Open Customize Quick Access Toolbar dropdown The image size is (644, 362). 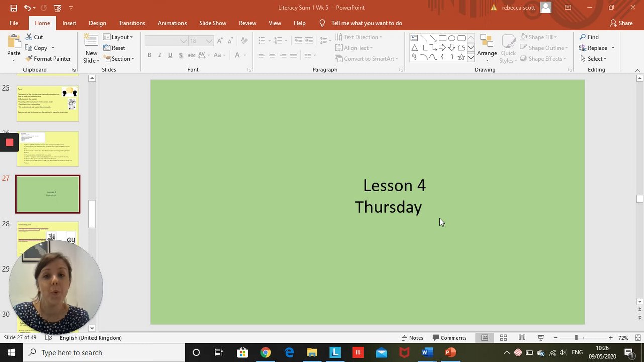pyautogui.click(x=71, y=8)
